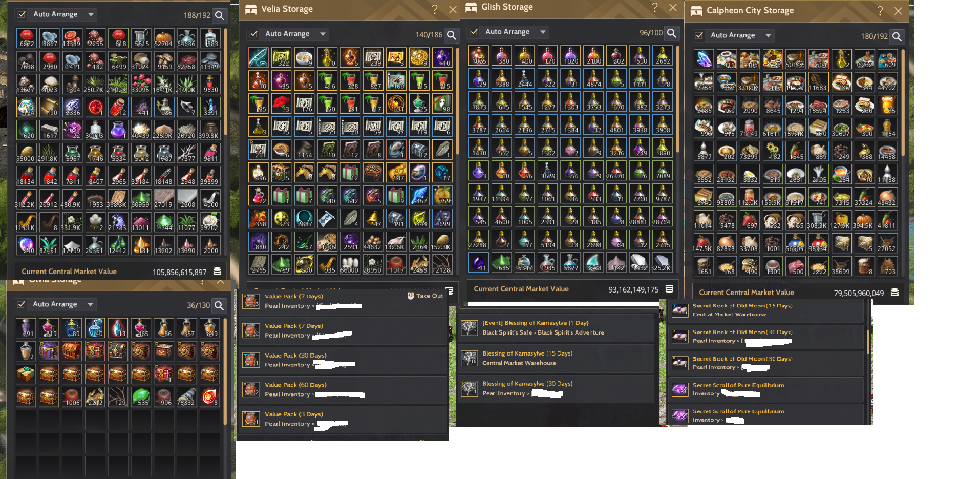Uncheck Auto Arrange in Velia Storage
The height and width of the screenshot is (479, 980).
pos(253,34)
